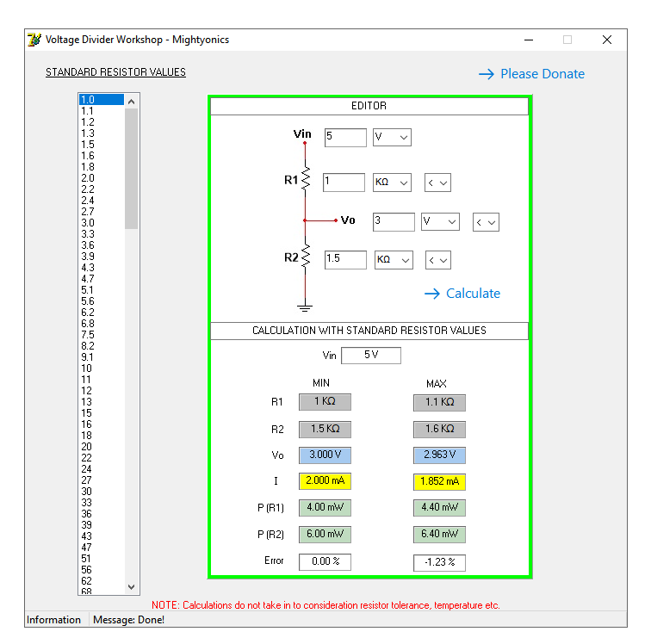Open the Please Donate link
Image resolution: width=651 pixels, height=644 pixels.
(x=542, y=74)
